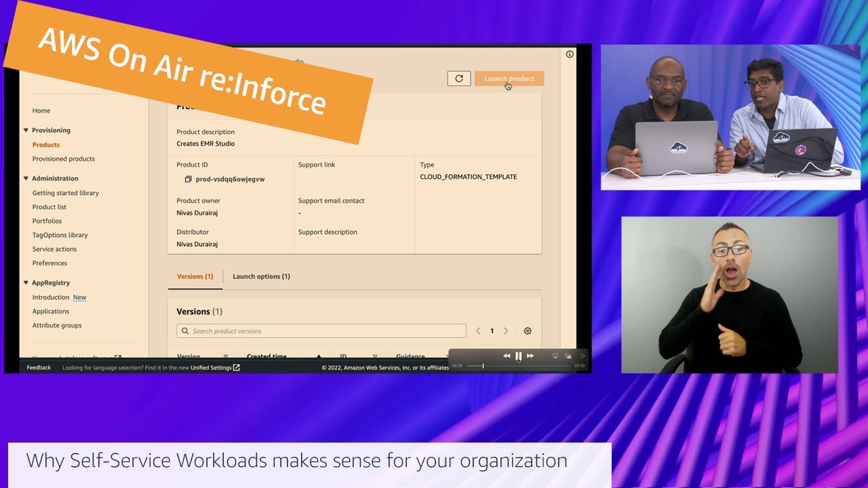Open Home in the sidebar
Viewport: 868px width, 488px height.
(41, 110)
